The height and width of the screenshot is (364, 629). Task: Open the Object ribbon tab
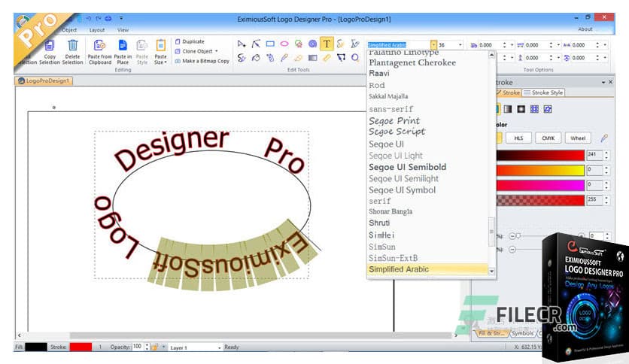pyautogui.click(x=69, y=30)
